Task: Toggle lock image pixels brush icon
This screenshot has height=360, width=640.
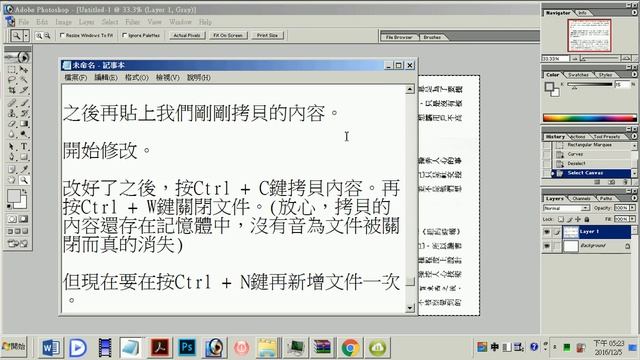Action: tap(569, 220)
